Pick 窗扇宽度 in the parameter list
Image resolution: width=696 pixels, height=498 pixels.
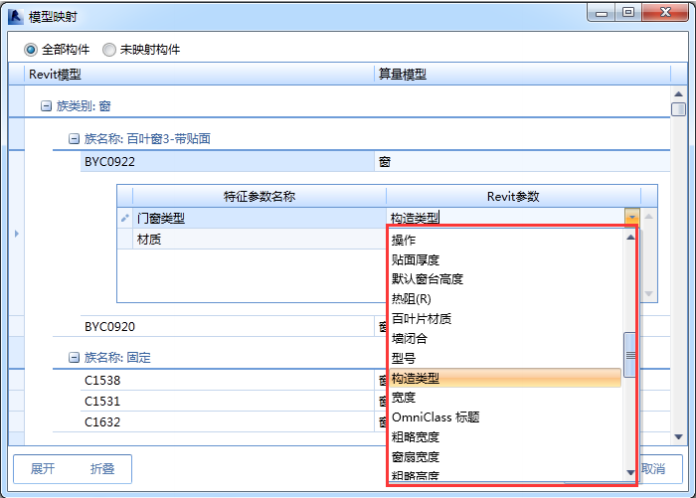click(505, 457)
